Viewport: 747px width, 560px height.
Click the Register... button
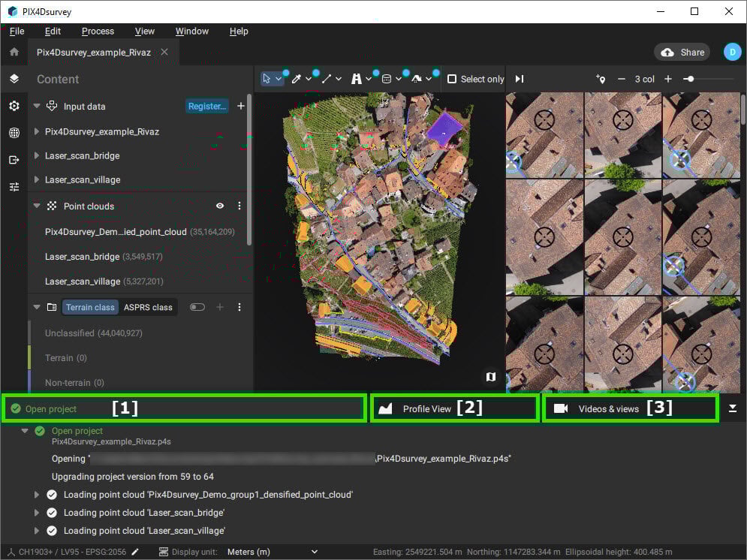point(206,107)
